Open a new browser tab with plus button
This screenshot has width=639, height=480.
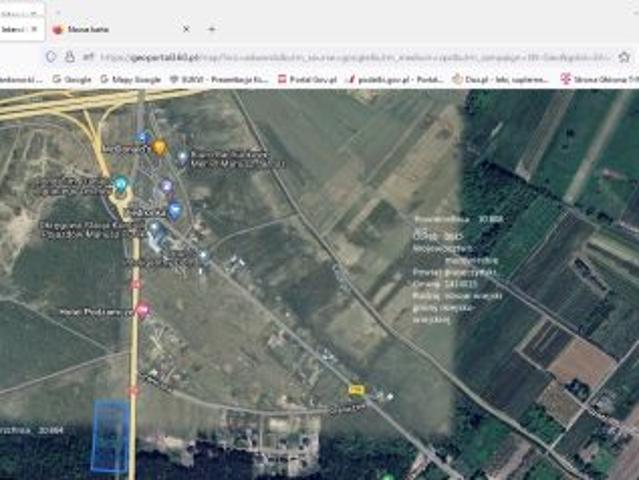pos(211,30)
